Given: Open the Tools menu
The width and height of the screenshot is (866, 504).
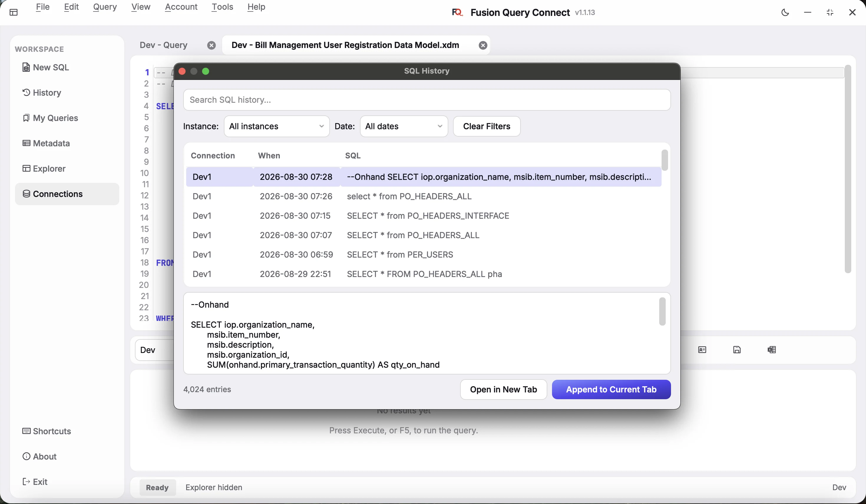Looking at the screenshot, I should (x=222, y=7).
